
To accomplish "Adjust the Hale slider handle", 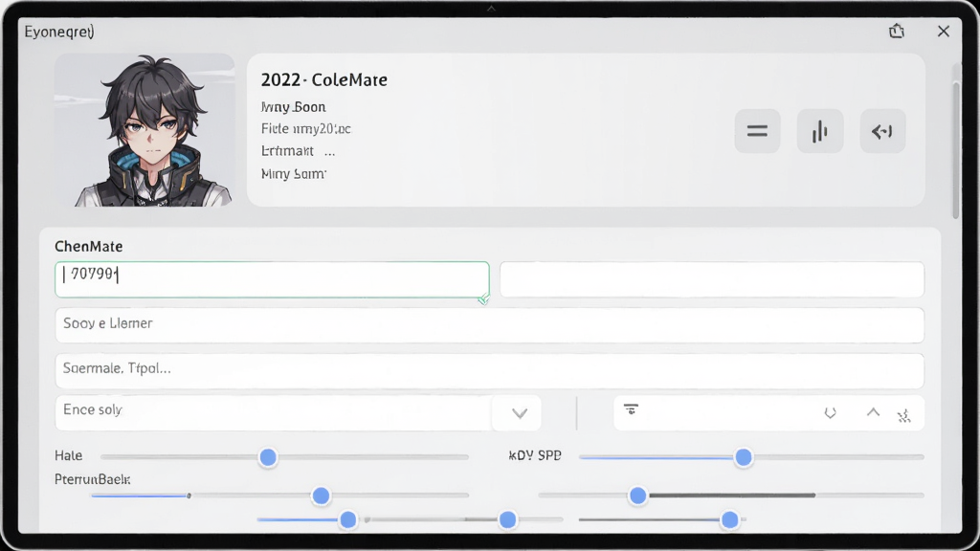I will [268, 457].
